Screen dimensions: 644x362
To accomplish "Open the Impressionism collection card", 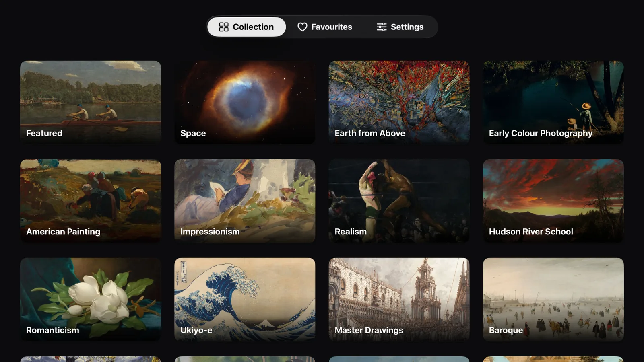I will click(245, 201).
